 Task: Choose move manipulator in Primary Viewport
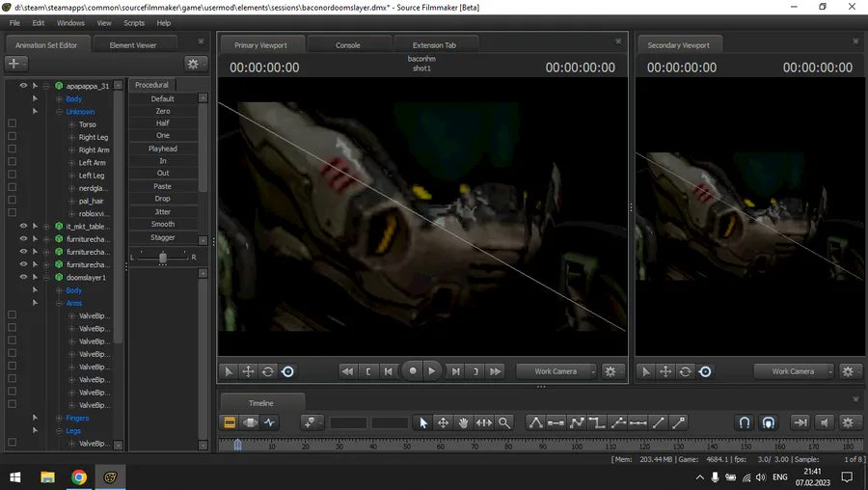[x=249, y=371]
